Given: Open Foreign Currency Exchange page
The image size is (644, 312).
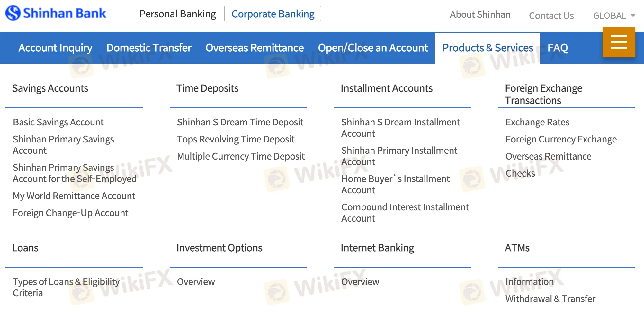Looking at the screenshot, I should pos(561,139).
